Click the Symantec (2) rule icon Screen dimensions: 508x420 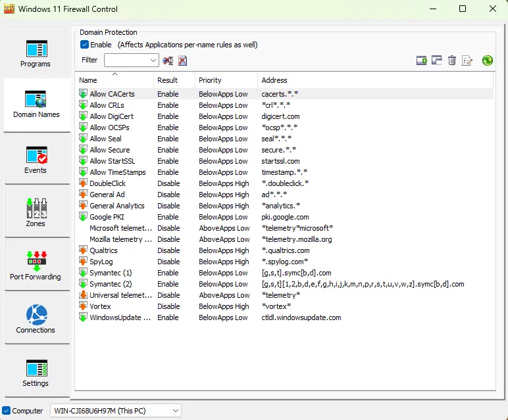click(x=83, y=284)
